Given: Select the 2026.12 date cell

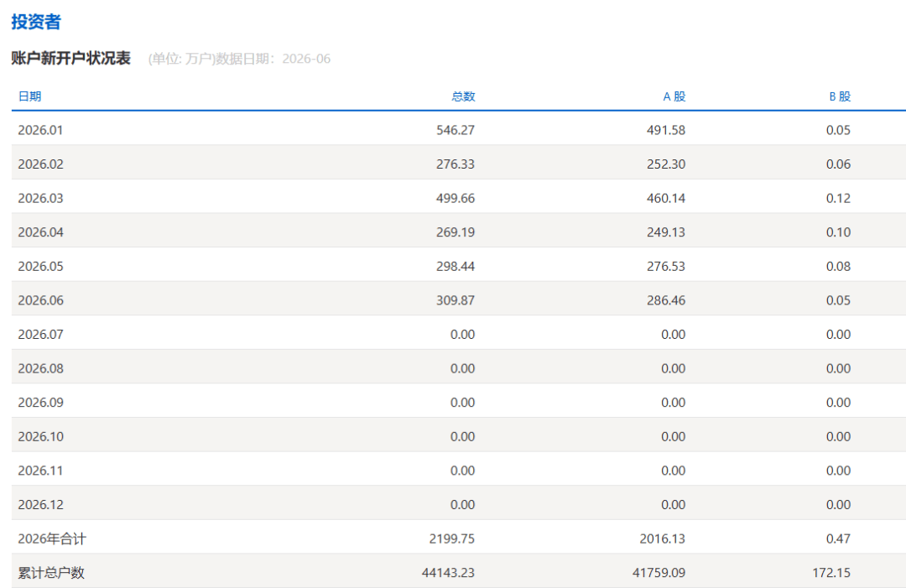Looking at the screenshot, I should [x=40, y=505].
